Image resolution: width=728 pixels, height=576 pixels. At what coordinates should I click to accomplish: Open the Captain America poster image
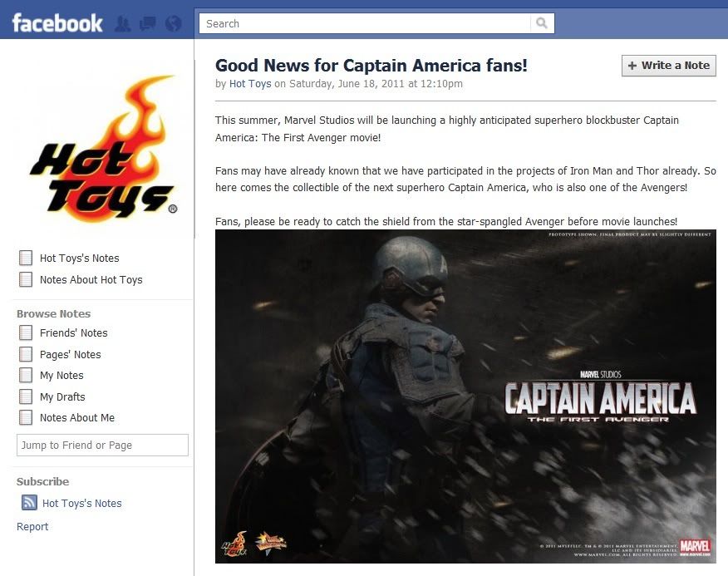pyautogui.click(x=465, y=396)
